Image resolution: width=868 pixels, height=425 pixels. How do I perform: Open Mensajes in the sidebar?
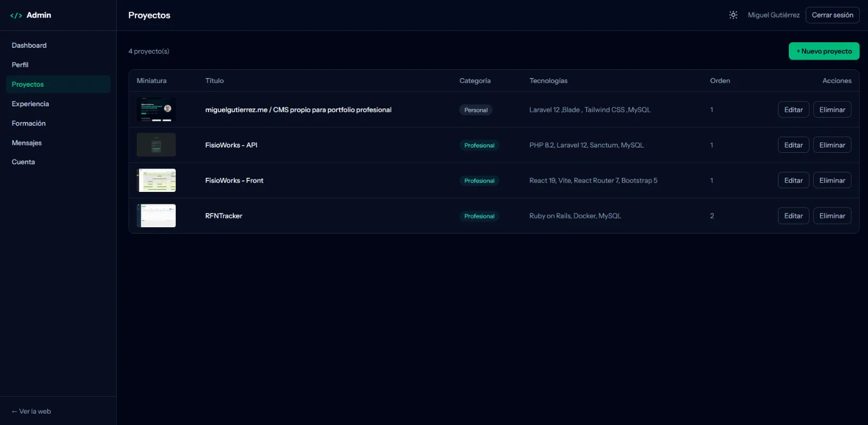click(58, 143)
